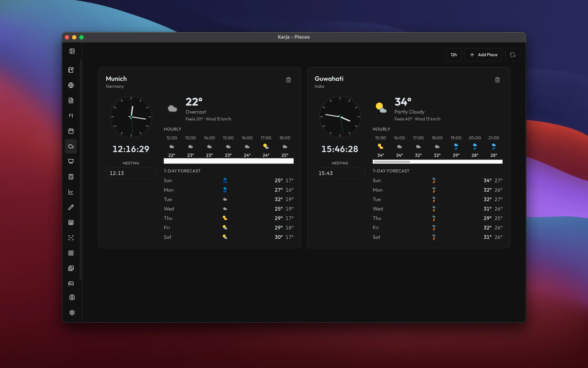Edit the Munich meeting time field
The height and width of the screenshot is (368, 588).
(x=131, y=173)
